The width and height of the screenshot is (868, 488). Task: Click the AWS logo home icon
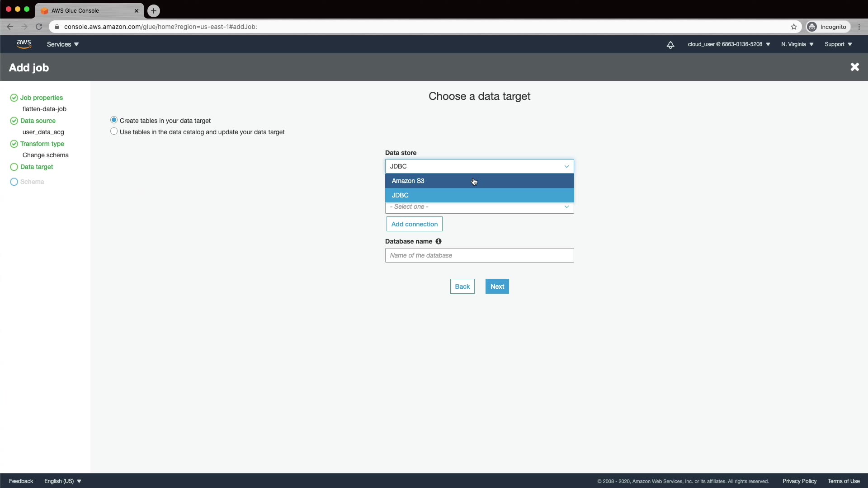(24, 44)
